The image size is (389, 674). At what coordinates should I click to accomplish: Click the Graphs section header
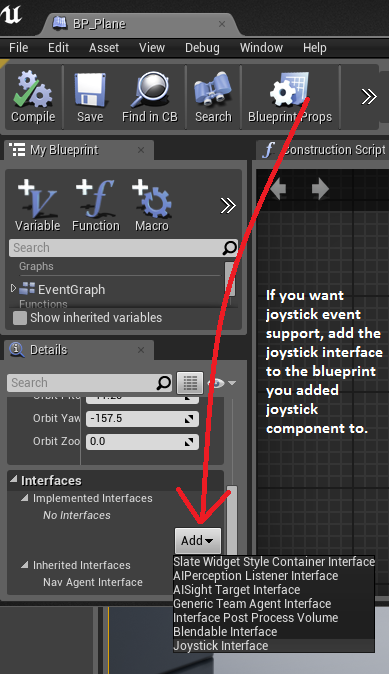[x=36, y=266]
